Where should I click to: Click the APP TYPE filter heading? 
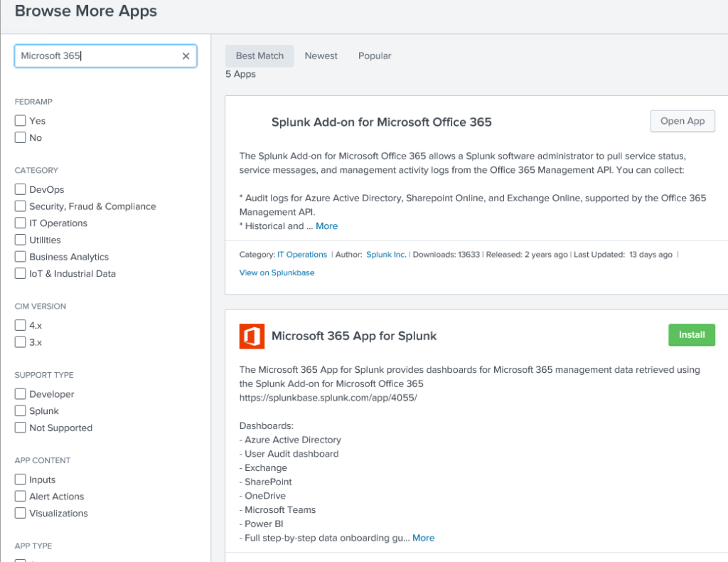(33, 546)
